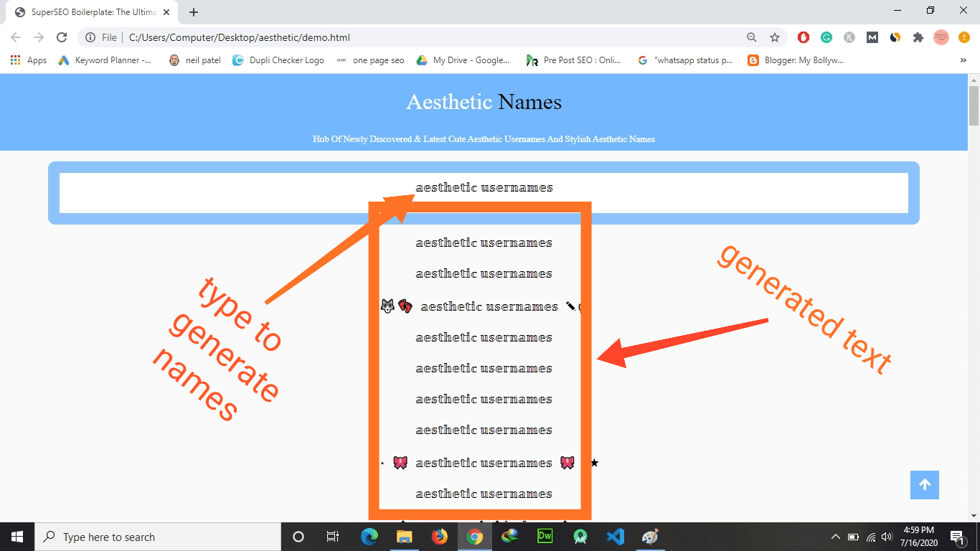
Task: Open the Keyword Planner bookmark
Action: point(105,60)
